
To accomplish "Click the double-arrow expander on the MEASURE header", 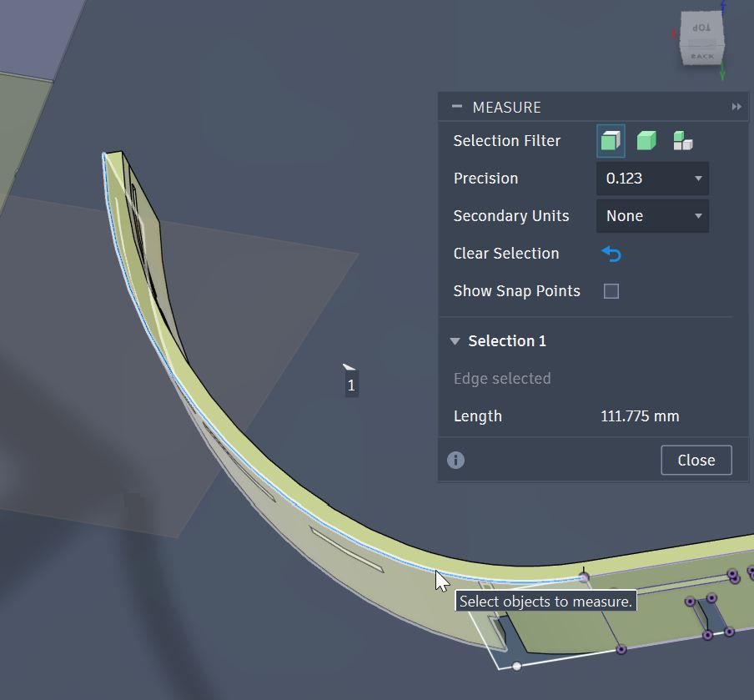I will tap(736, 106).
